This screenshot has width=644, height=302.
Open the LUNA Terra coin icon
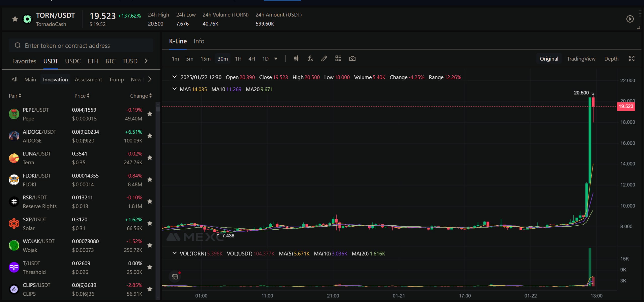click(x=14, y=158)
